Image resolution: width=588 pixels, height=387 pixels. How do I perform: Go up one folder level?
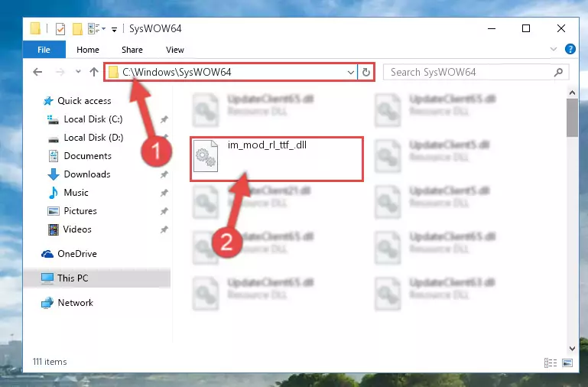click(94, 72)
